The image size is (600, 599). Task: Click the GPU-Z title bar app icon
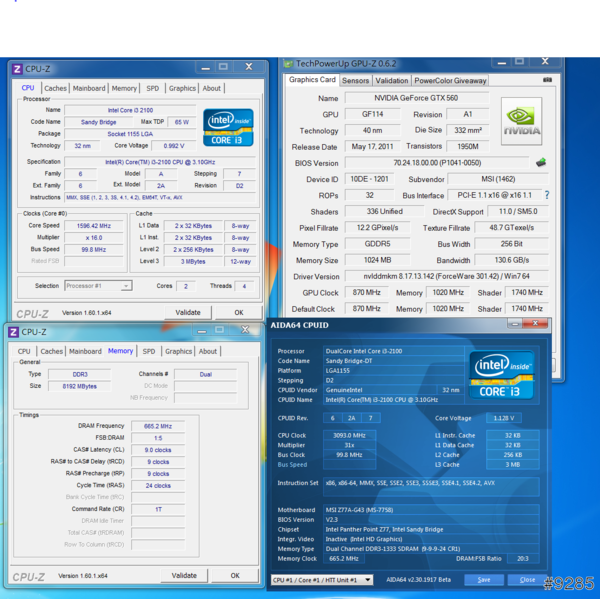287,63
